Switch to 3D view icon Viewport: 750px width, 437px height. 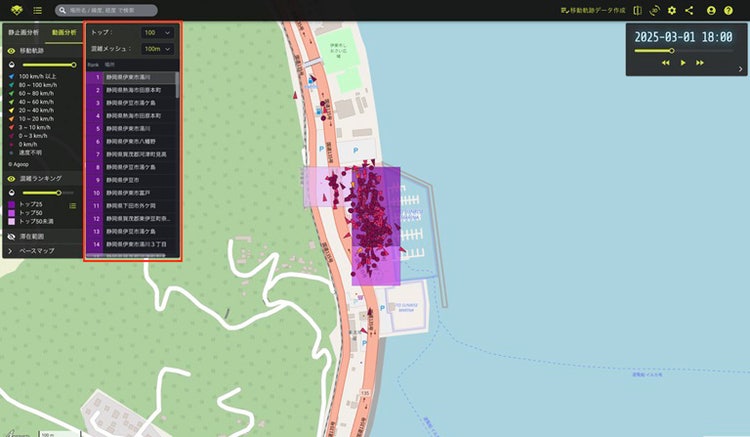654,10
